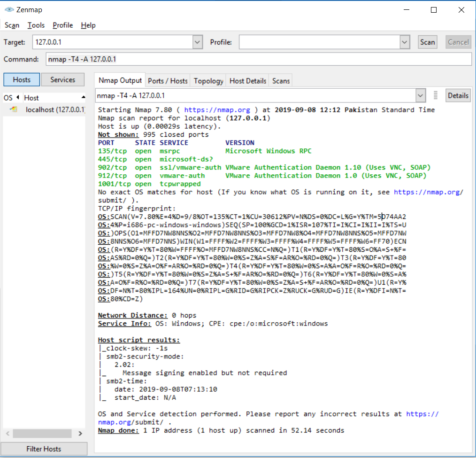Open the Profile menu
This screenshot has width=476, height=458.
tap(62, 25)
